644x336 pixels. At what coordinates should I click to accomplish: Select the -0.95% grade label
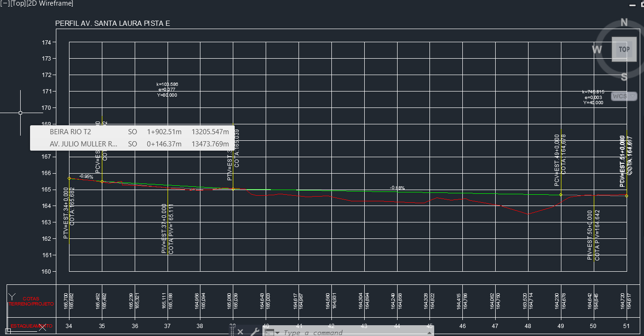pyautogui.click(x=86, y=176)
